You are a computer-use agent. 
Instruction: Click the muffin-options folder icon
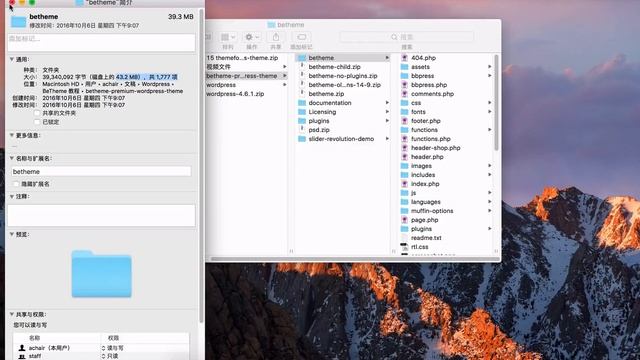(x=404, y=211)
